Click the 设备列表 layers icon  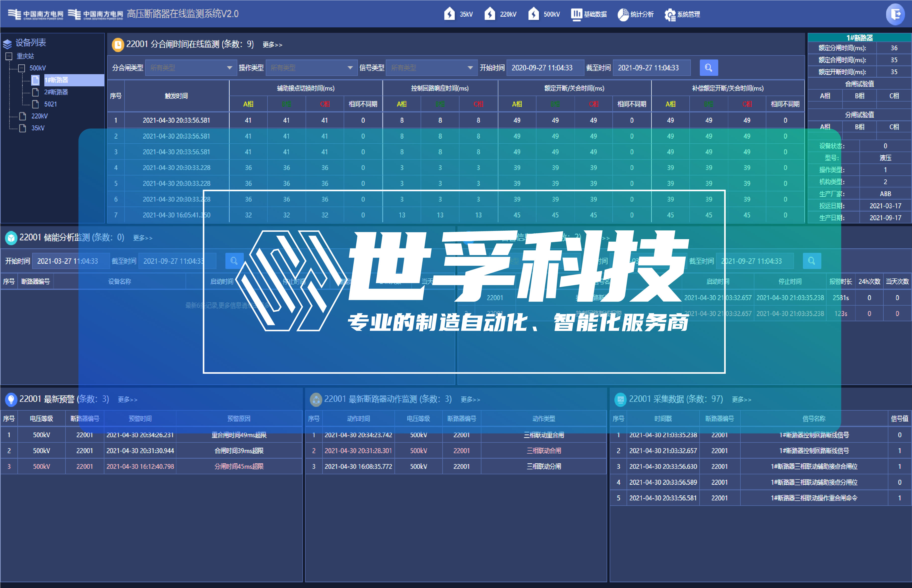[x=7, y=44]
